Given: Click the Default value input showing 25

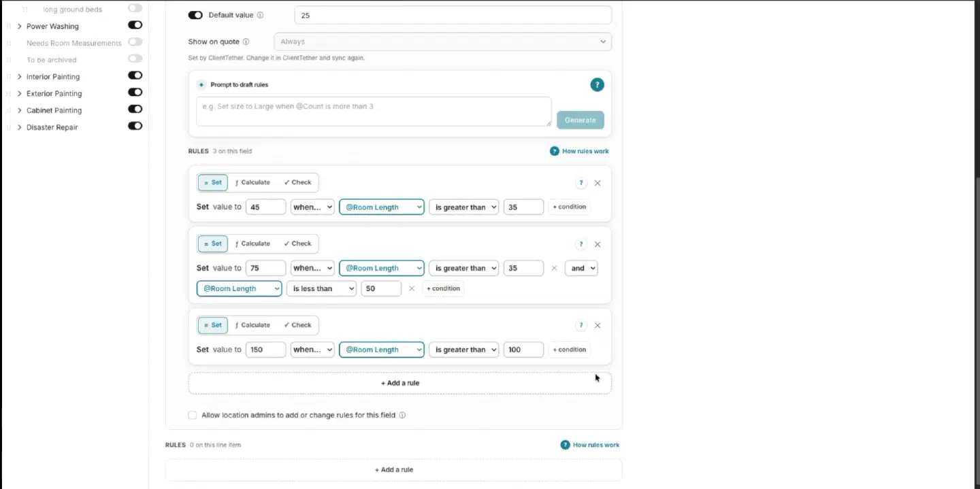Looking at the screenshot, I should (453, 15).
